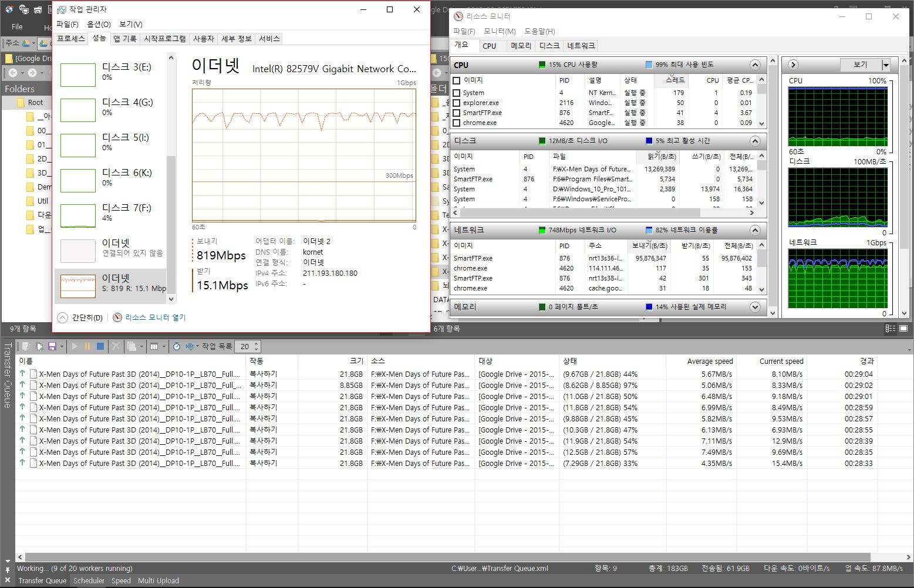Viewport: 914px width, 588px height.
Task: Click the copy items icon in queue toolbar
Action: (x=131, y=346)
